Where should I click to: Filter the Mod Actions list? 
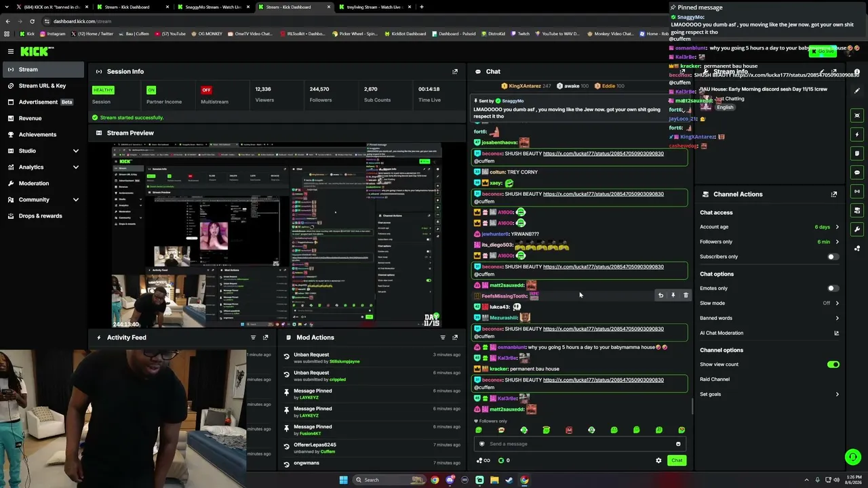pyautogui.click(x=443, y=338)
